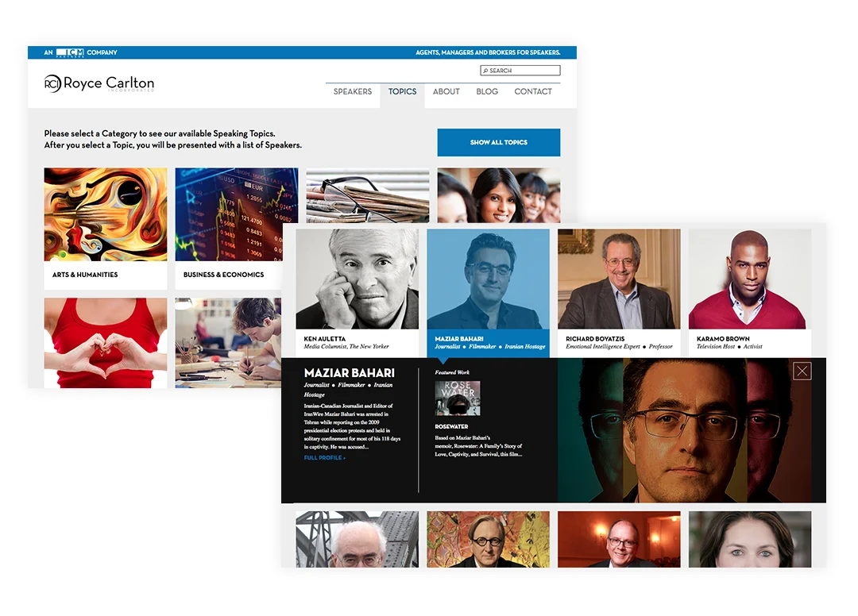Select Richard Boyatzis's speaker photo

(x=619, y=279)
